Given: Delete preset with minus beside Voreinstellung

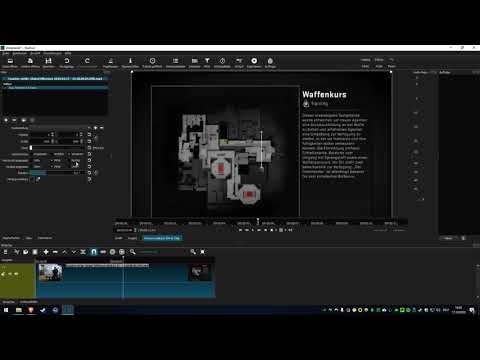Looking at the screenshot, I should (102, 128).
